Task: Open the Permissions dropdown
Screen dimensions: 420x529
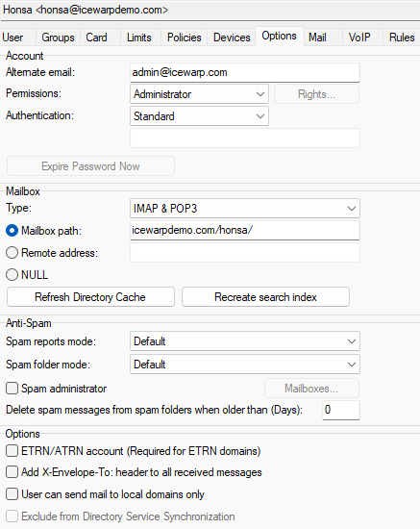Action: [199, 94]
